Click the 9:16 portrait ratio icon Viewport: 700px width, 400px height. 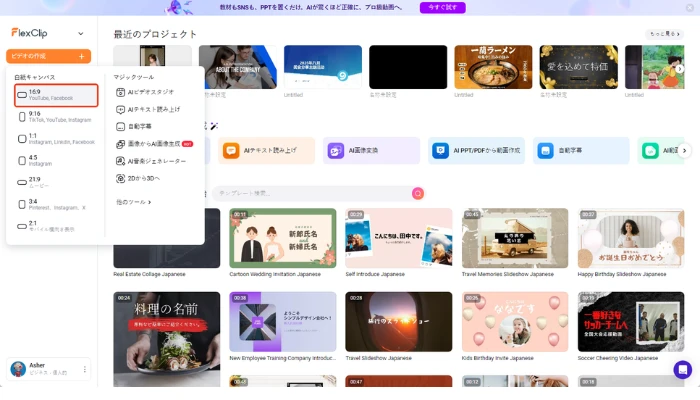coord(22,117)
